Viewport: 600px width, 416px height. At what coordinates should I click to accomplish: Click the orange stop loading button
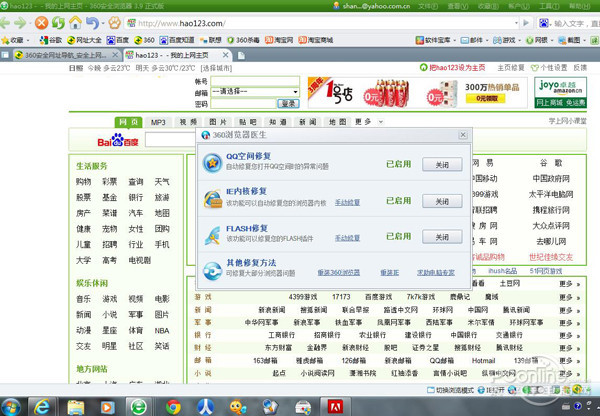click(41, 22)
